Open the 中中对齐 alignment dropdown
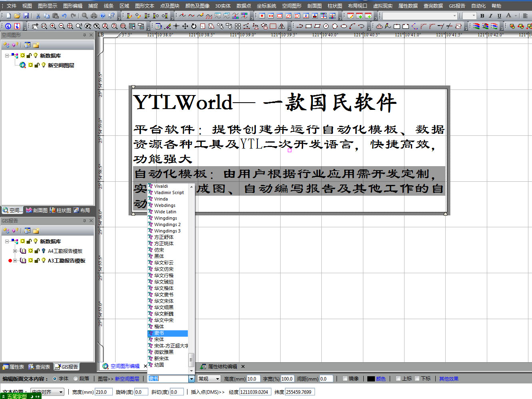The height and width of the screenshot is (399, 532). pyautogui.click(x=48, y=392)
